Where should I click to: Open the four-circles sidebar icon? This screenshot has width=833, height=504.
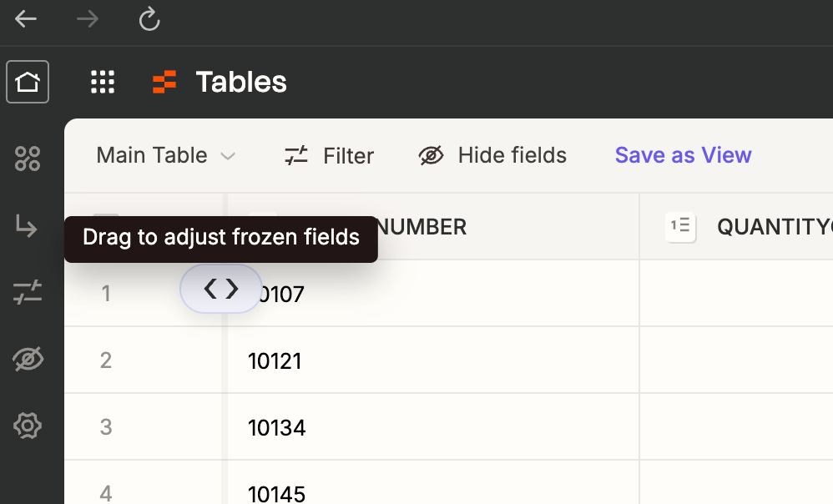[x=28, y=159]
